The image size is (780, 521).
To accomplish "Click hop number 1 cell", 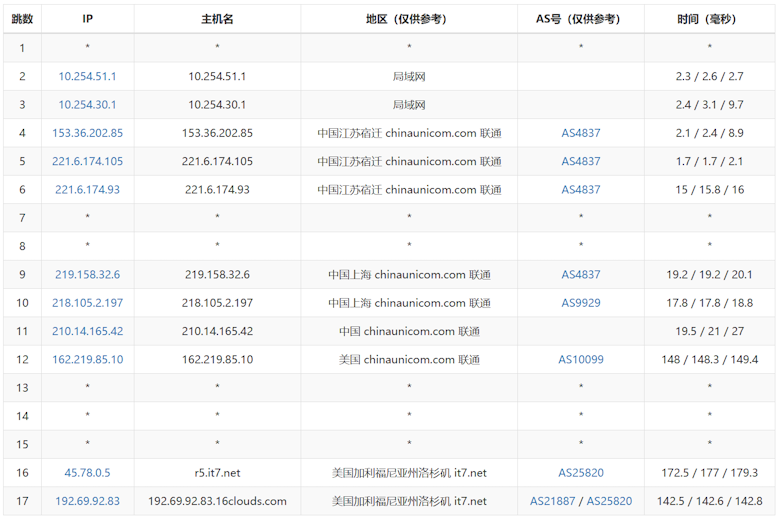I will (x=22, y=48).
